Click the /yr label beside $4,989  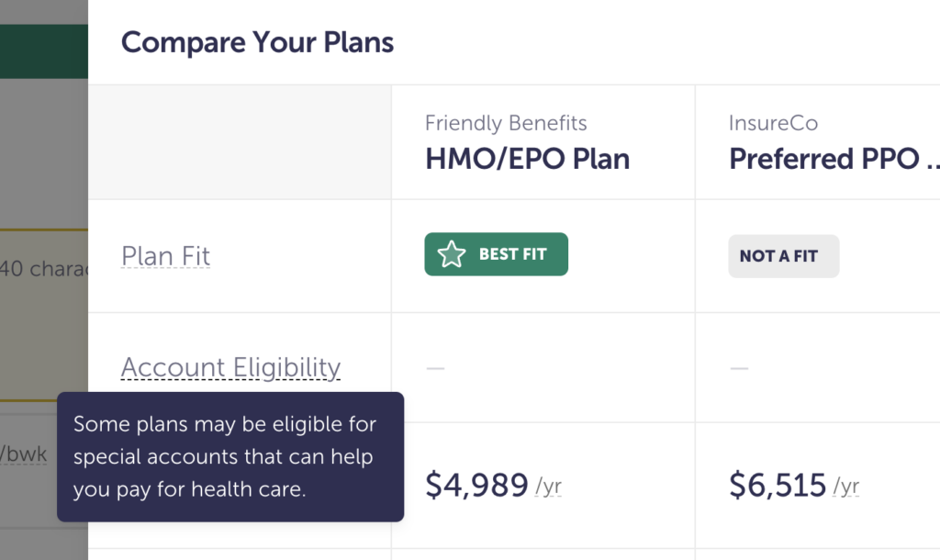(x=548, y=487)
